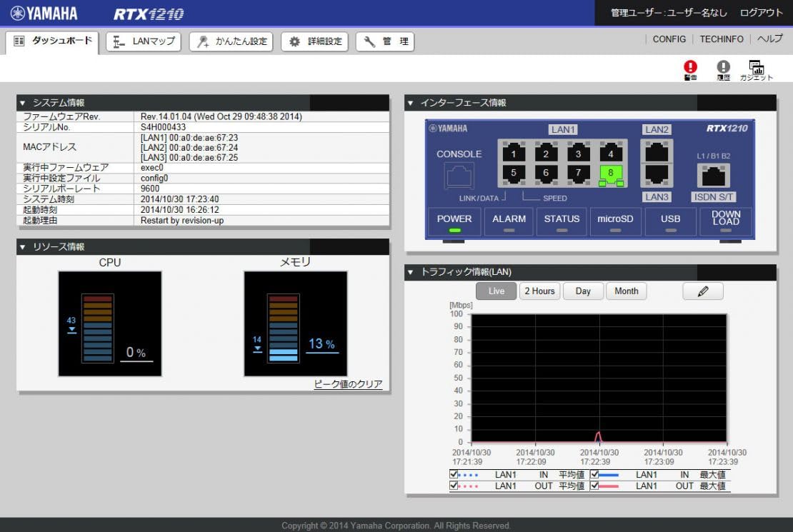The height and width of the screenshot is (532, 793).
Task: Select the 2 Hours traffic view
Action: pos(539,291)
